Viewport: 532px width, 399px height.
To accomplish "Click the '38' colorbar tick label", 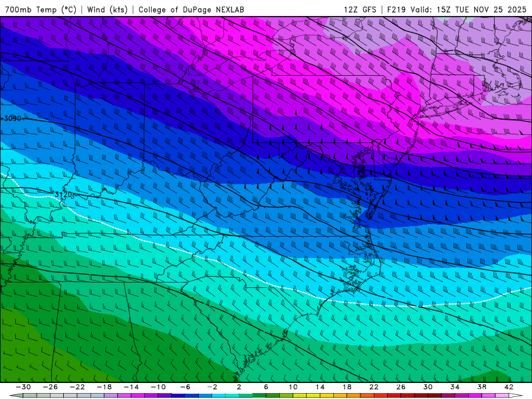I will [481, 387].
